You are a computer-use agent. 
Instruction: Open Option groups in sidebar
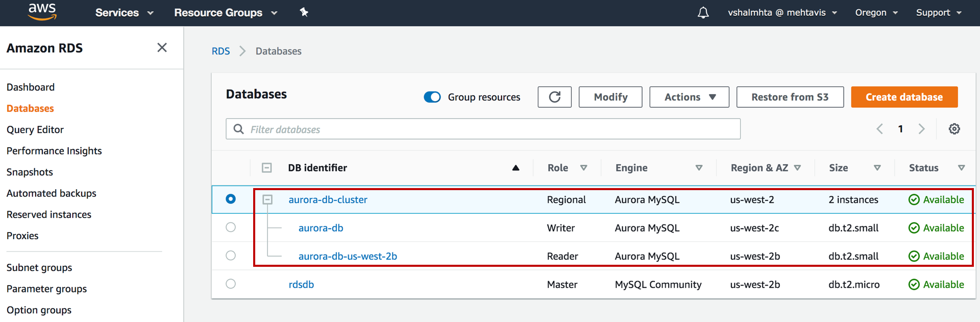click(39, 310)
